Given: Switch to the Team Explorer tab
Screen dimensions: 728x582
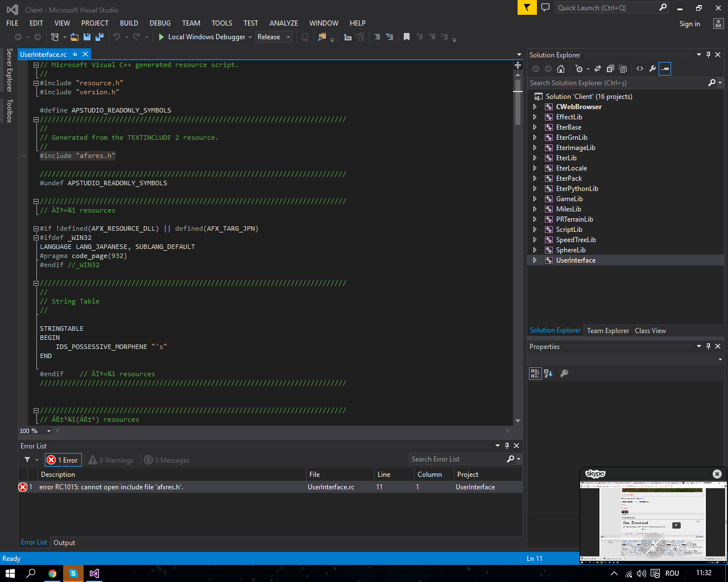Looking at the screenshot, I should (607, 330).
